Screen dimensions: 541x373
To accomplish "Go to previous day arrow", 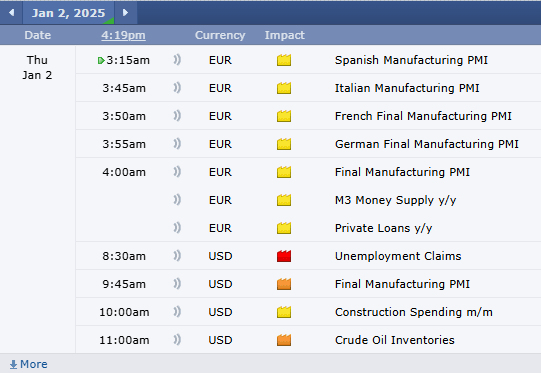I will pos(11,13).
